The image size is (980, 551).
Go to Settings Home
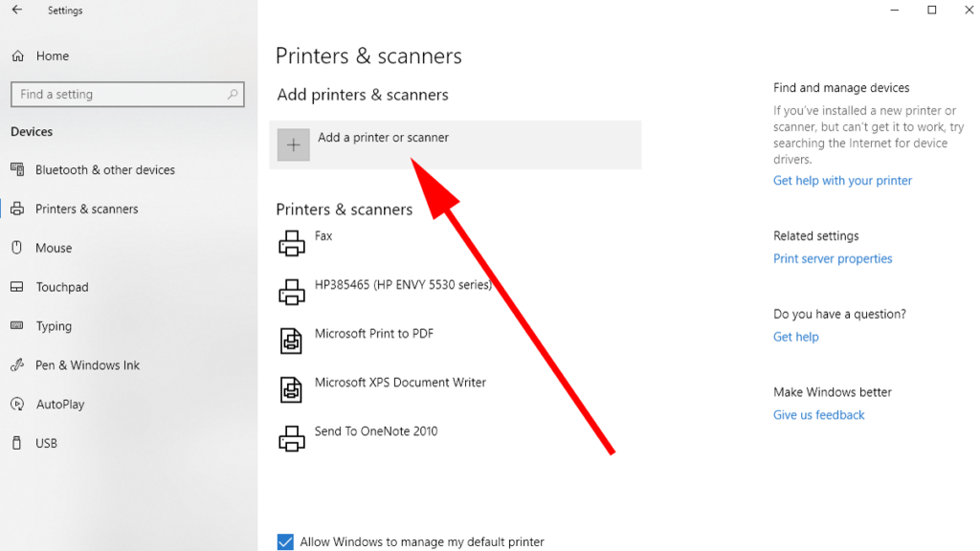point(52,56)
